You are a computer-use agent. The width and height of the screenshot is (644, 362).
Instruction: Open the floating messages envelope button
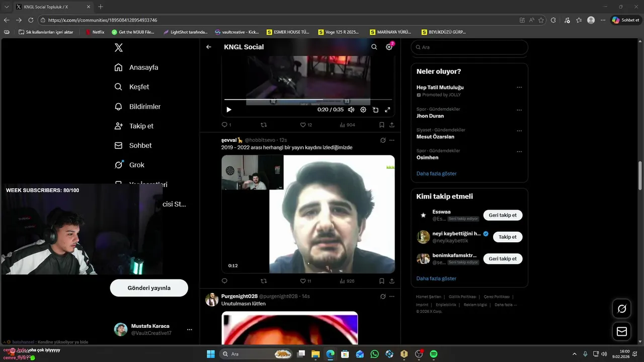621,331
